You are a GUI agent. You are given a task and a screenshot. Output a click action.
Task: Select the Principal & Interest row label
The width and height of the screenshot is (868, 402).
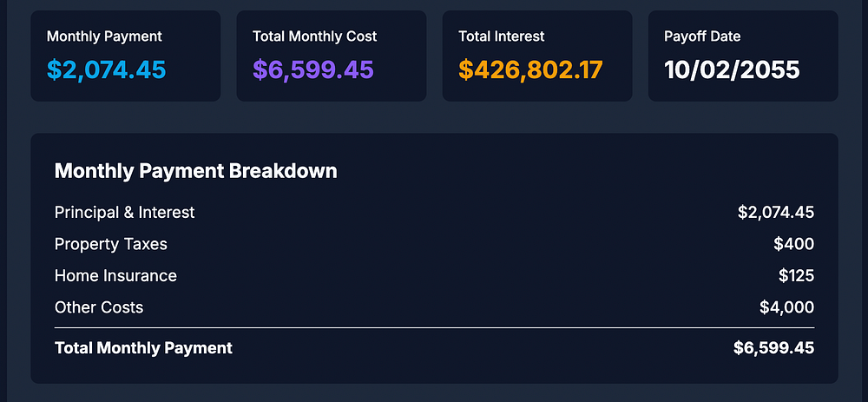(124, 213)
